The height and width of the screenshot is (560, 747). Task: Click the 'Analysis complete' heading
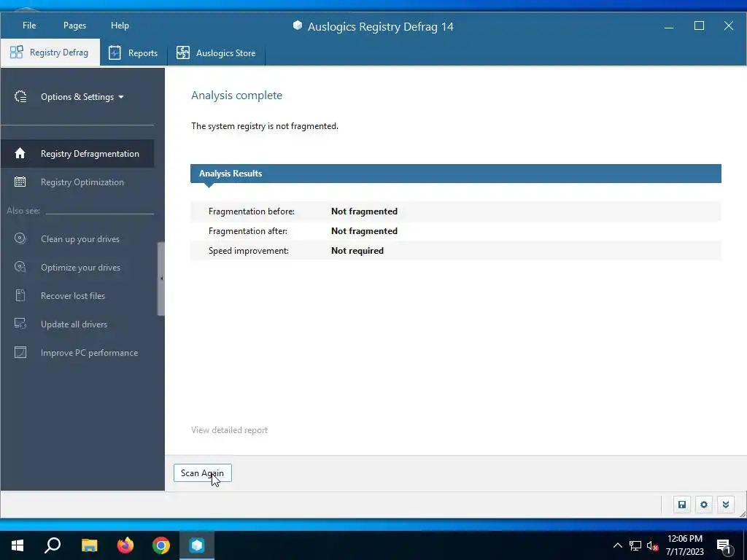[x=237, y=96]
